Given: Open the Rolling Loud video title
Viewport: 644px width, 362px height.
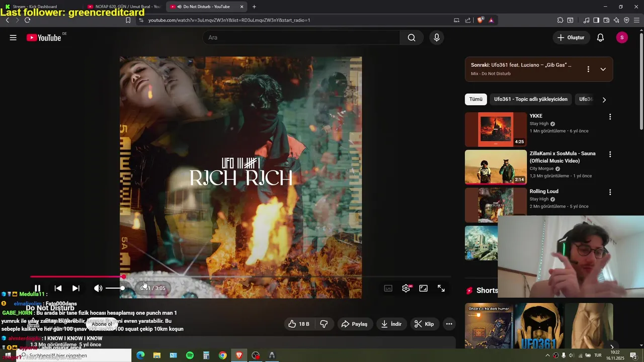Looking at the screenshot, I should (x=544, y=192).
